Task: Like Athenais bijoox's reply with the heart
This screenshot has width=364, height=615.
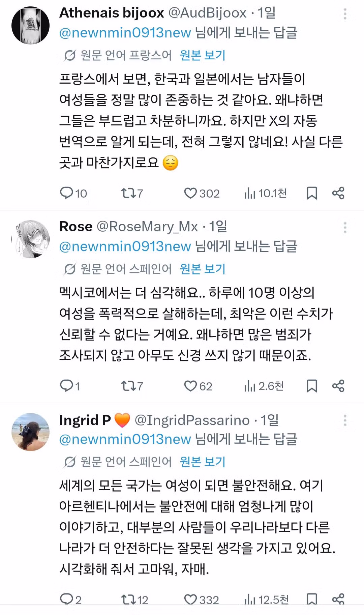Action: (191, 193)
